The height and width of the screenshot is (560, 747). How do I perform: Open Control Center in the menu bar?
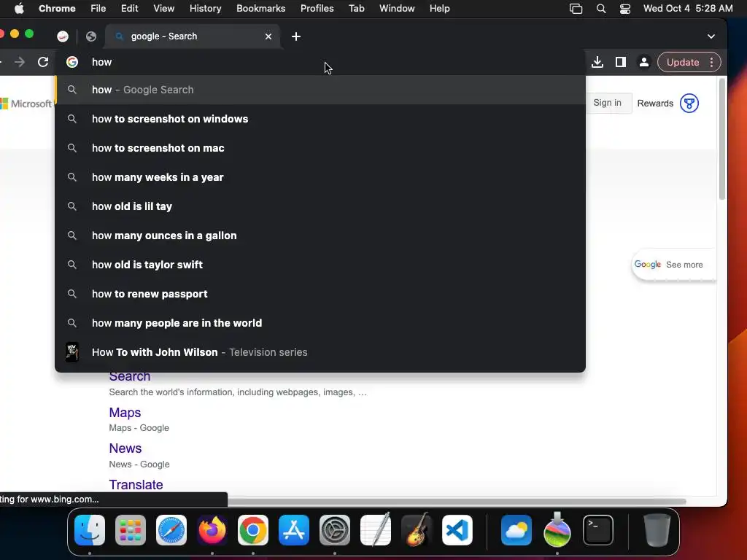625,9
